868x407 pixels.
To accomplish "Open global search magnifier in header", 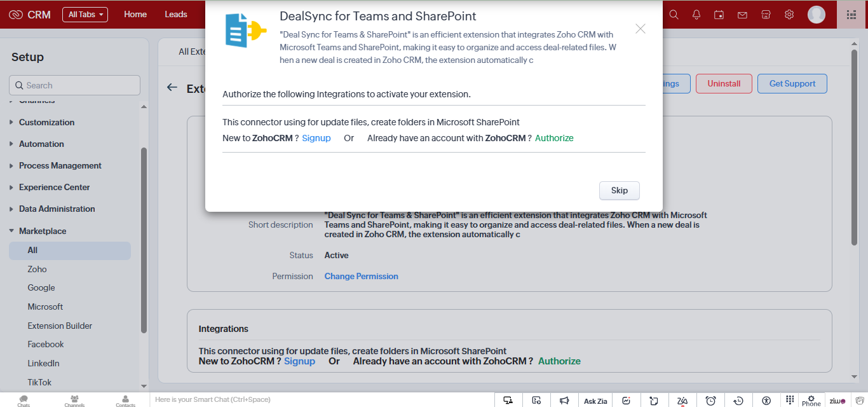I will point(674,15).
